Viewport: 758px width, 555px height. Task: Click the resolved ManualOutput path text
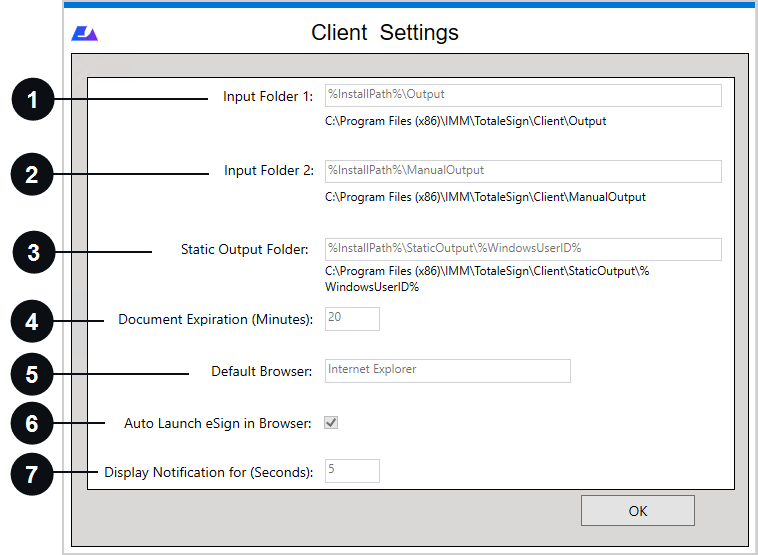(x=485, y=197)
